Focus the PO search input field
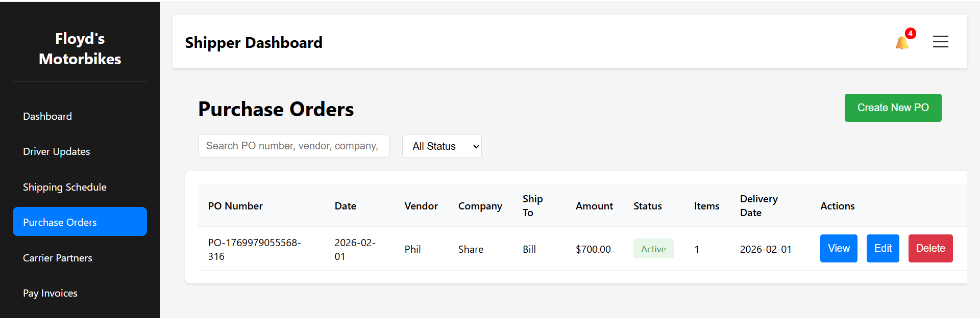Image resolution: width=980 pixels, height=318 pixels. tap(293, 146)
